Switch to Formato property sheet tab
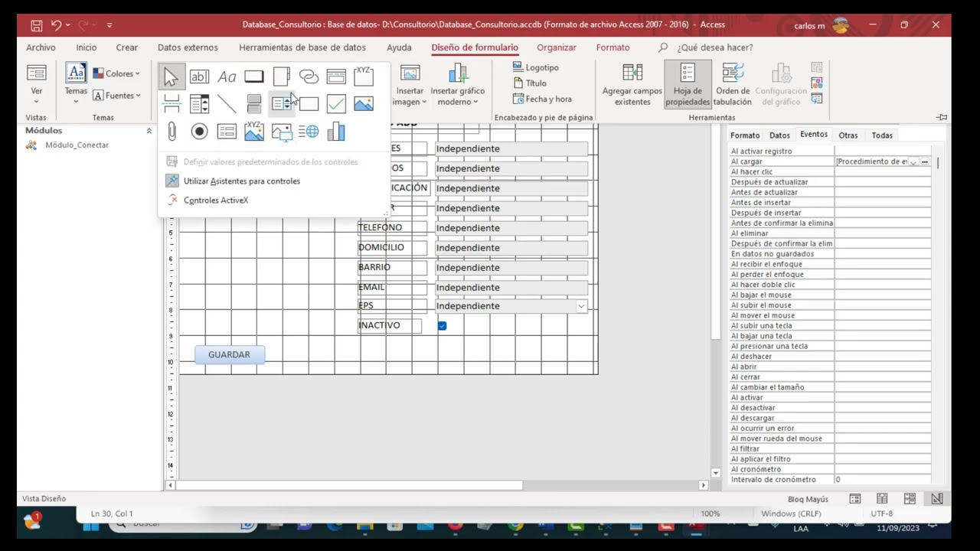 click(745, 135)
